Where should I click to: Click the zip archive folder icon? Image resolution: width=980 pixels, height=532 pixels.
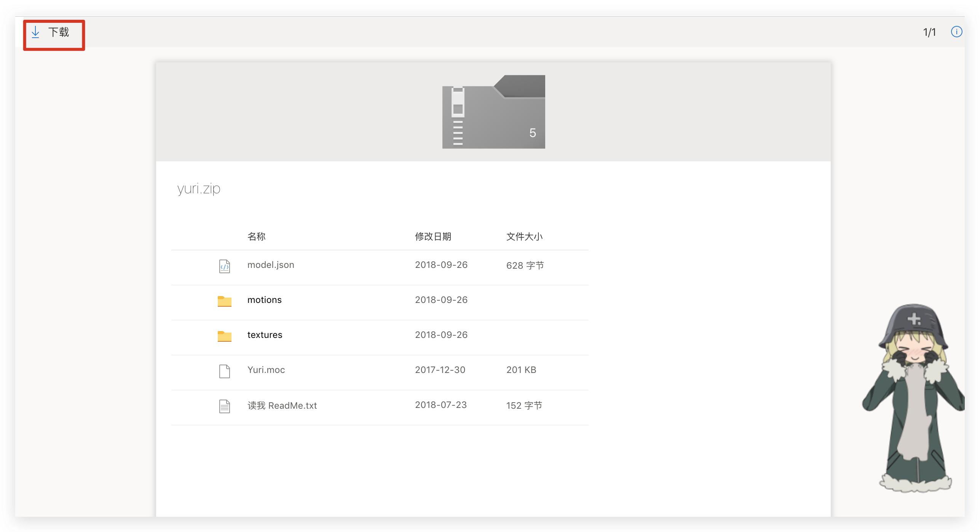click(493, 112)
